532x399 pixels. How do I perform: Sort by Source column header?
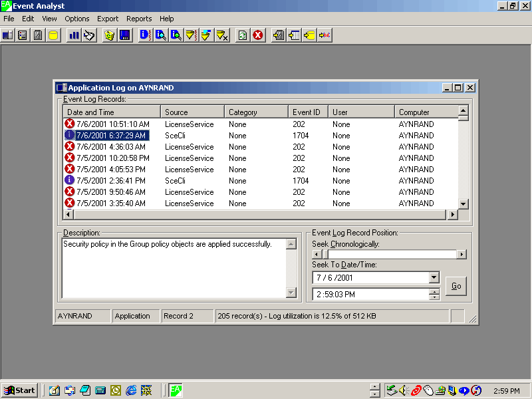[x=192, y=112]
